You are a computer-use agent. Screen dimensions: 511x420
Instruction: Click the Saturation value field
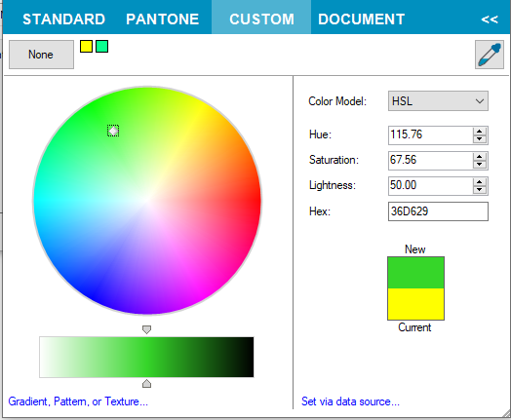(x=430, y=161)
